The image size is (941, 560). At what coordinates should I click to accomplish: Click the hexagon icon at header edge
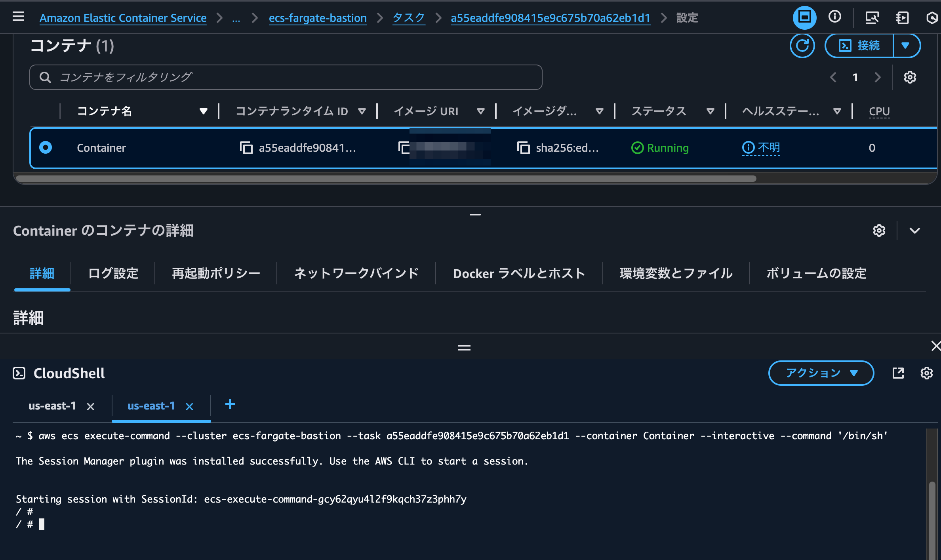point(932,17)
